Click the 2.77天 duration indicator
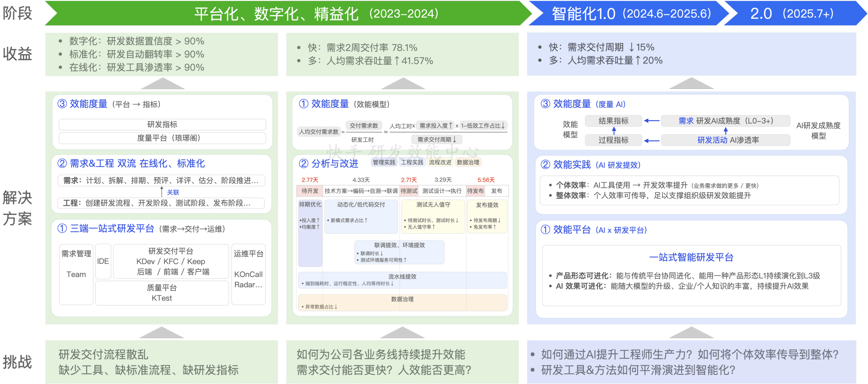Viewport: 868px width, 384px height. 310,179
